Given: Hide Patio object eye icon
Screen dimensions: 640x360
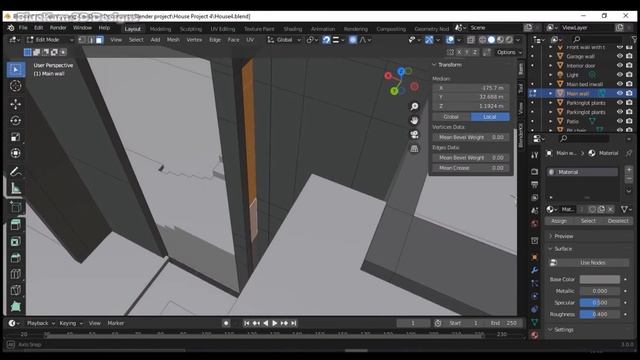Looking at the screenshot, I should point(620,121).
